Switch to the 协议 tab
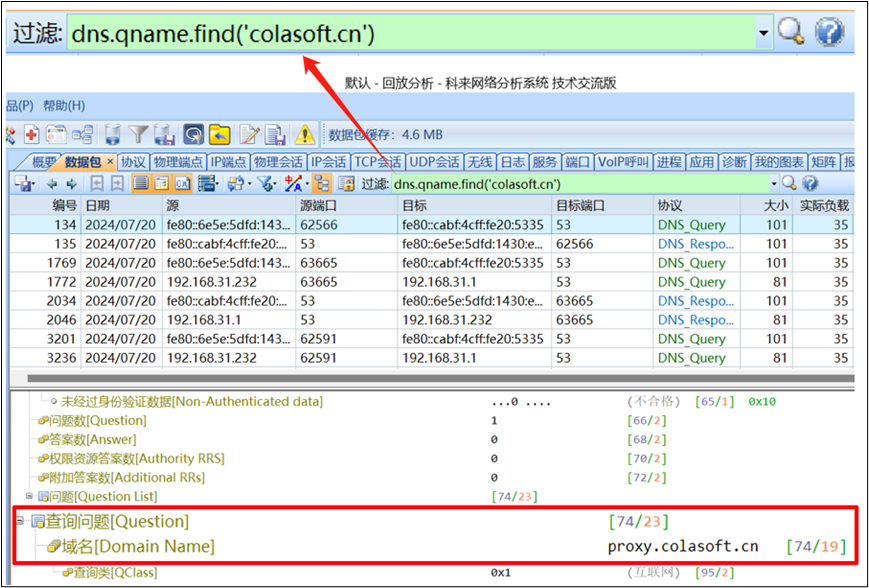 pyautogui.click(x=133, y=162)
